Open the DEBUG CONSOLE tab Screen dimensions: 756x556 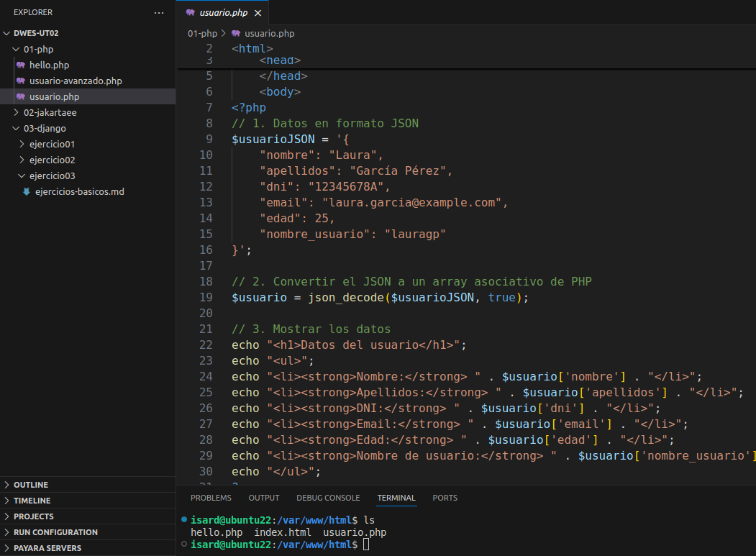[328, 497]
